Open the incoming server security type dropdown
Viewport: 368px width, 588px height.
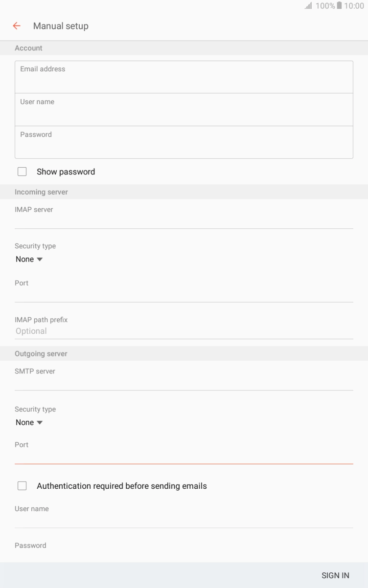[29, 259]
